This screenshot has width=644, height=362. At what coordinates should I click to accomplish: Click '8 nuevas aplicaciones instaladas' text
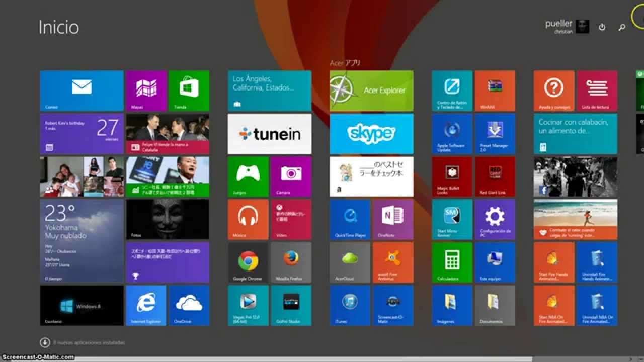coord(89,342)
